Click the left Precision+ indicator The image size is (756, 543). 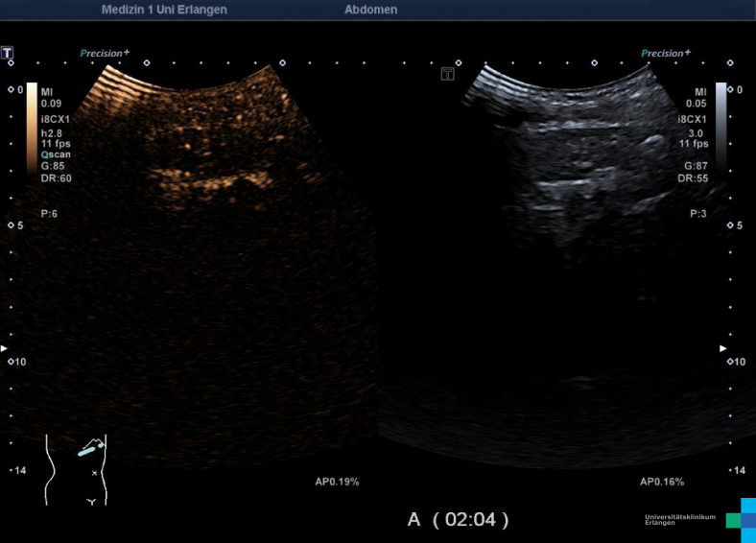coord(105,54)
